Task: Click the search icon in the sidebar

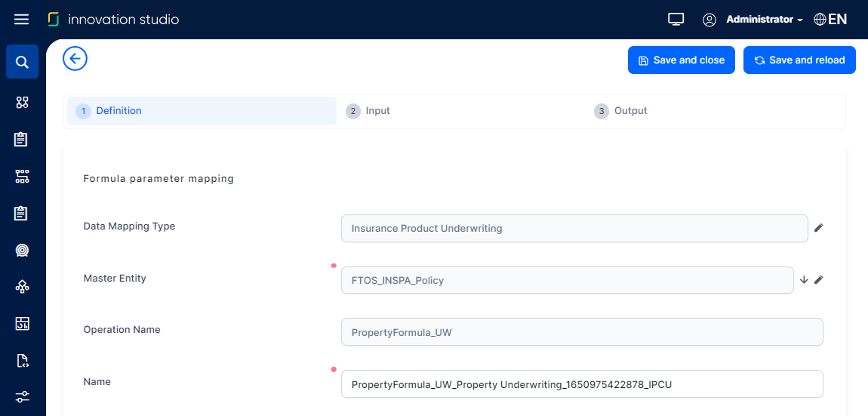Action: (22, 62)
